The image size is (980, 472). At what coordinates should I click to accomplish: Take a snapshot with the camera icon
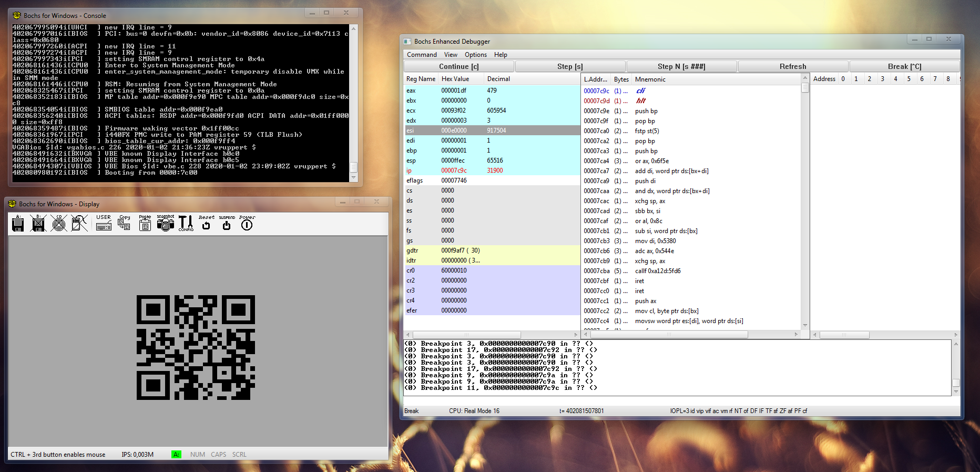(165, 224)
